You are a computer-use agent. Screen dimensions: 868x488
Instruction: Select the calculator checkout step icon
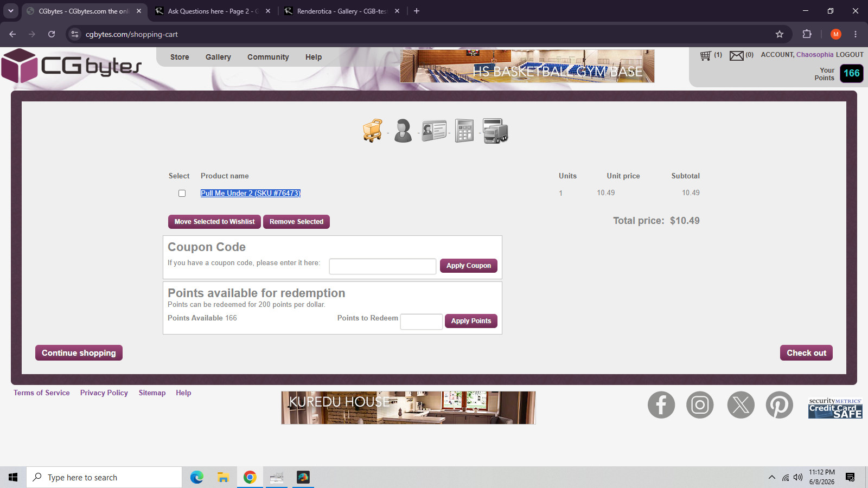tap(464, 131)
